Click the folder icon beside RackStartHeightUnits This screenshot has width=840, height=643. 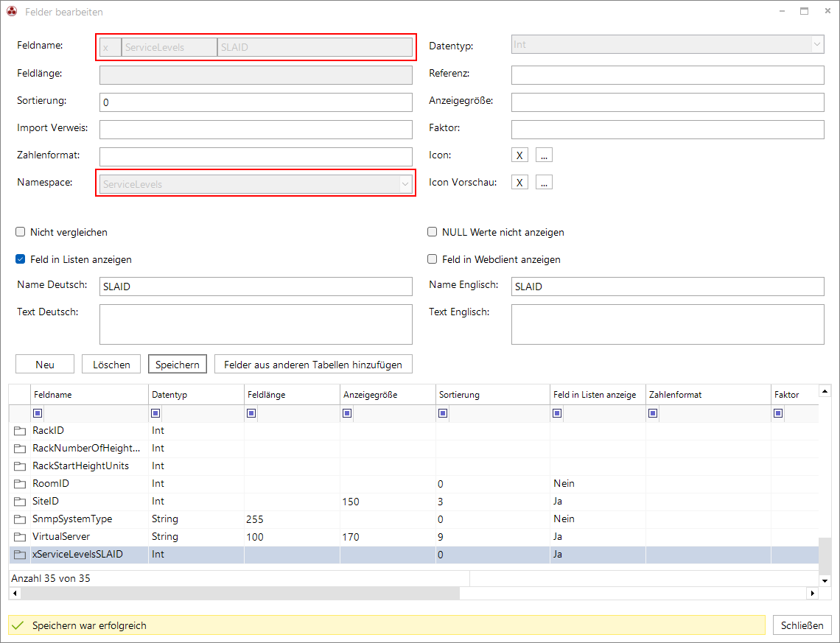tap(20, 465)
